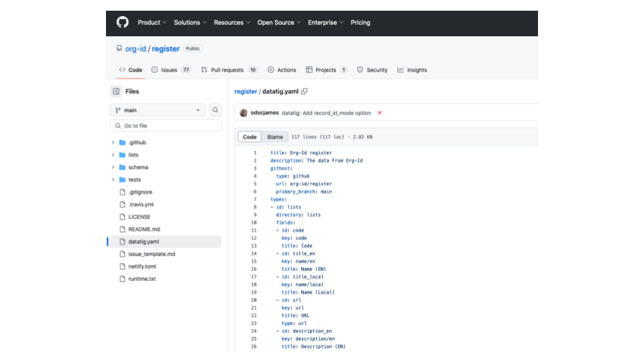Open the Open Source menu
Image resolution: width=644 pixels, height=362 pixels.
[x=279, y=23]
